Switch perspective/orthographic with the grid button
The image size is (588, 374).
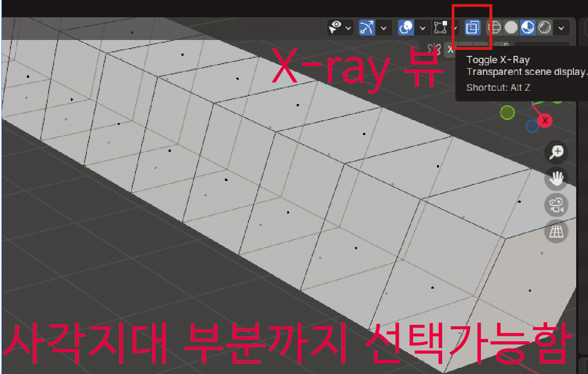tap(556, 232)
